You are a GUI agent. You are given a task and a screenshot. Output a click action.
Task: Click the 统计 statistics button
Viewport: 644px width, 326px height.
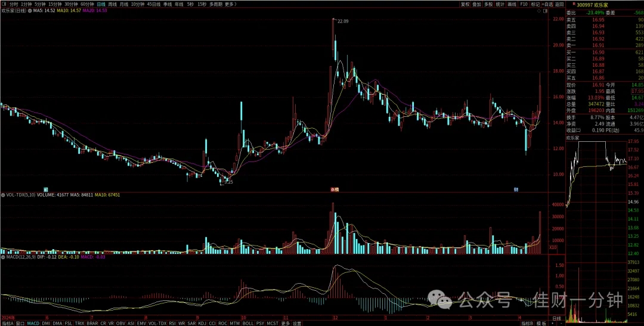(500, 4)
